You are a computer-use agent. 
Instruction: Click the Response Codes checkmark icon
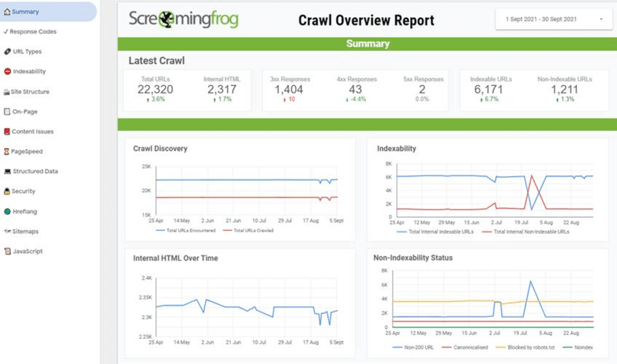coord(5,31)
